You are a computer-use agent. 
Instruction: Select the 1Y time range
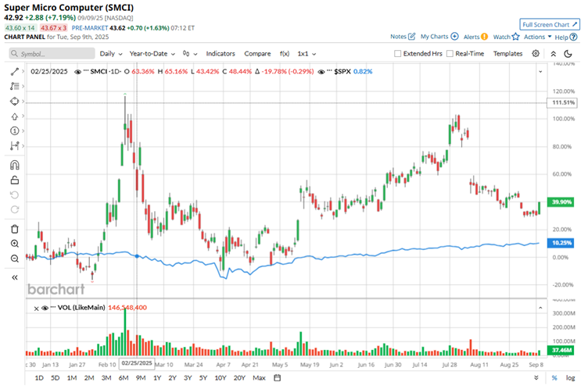click(x=157, y=378)
